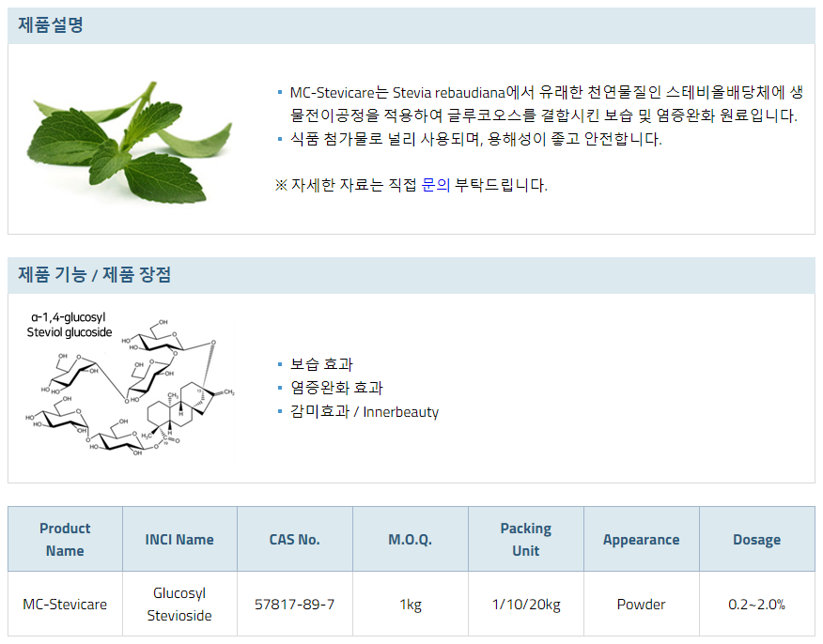This screenshot has width=823, height=644.
Task: Click the steviol glucoside structure diagram
Action: coord(131,388)
